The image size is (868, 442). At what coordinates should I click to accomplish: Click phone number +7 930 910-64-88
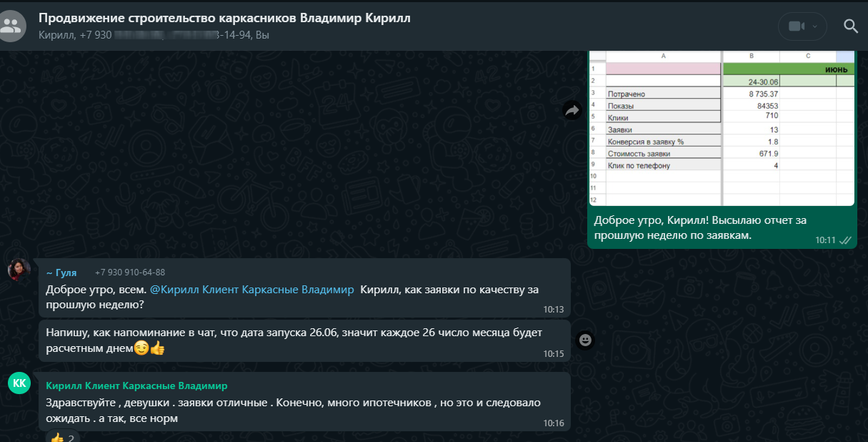coord(130,272)
